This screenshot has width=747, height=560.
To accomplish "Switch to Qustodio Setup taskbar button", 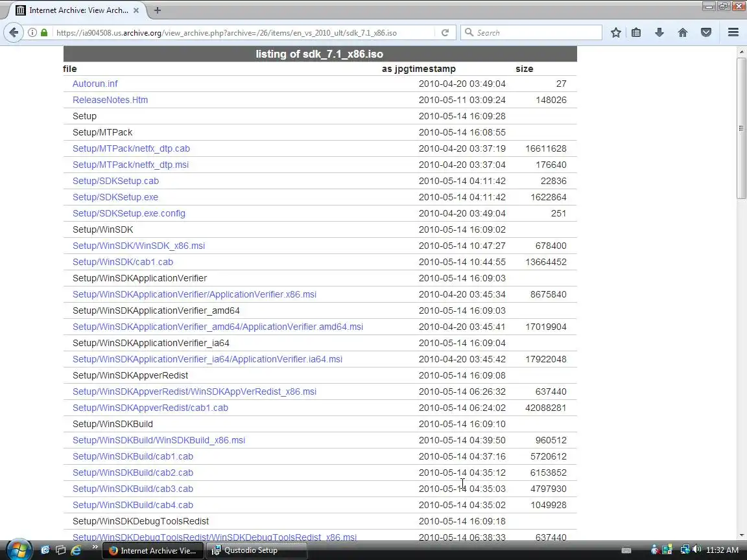I will pyautogui.click(x=256, y=550).
